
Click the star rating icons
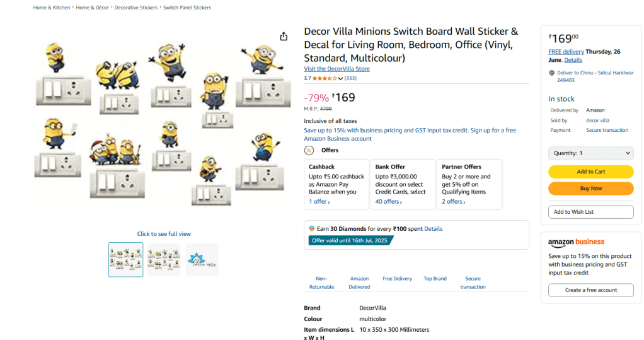(x=325, y=78)
